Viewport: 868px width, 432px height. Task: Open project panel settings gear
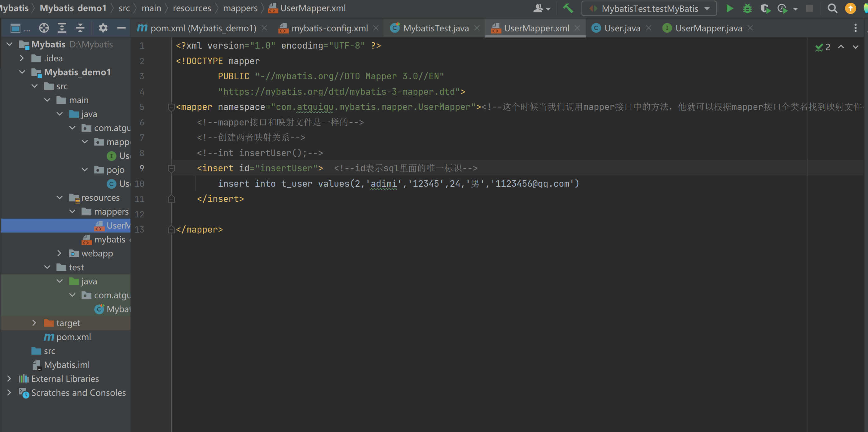103,28
